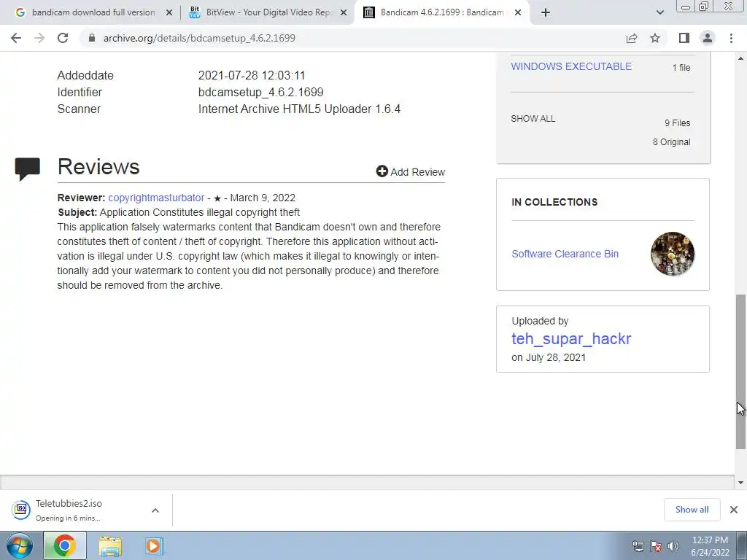Open a new browser tab
The width and height of the screenshot is (747, 560).
click(x=546, y=12)
